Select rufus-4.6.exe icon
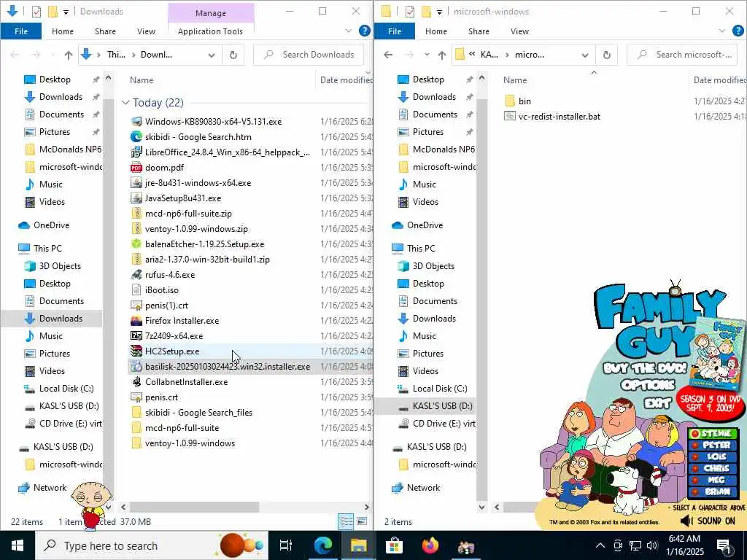 pyautogui.click(x=136, y=275)
